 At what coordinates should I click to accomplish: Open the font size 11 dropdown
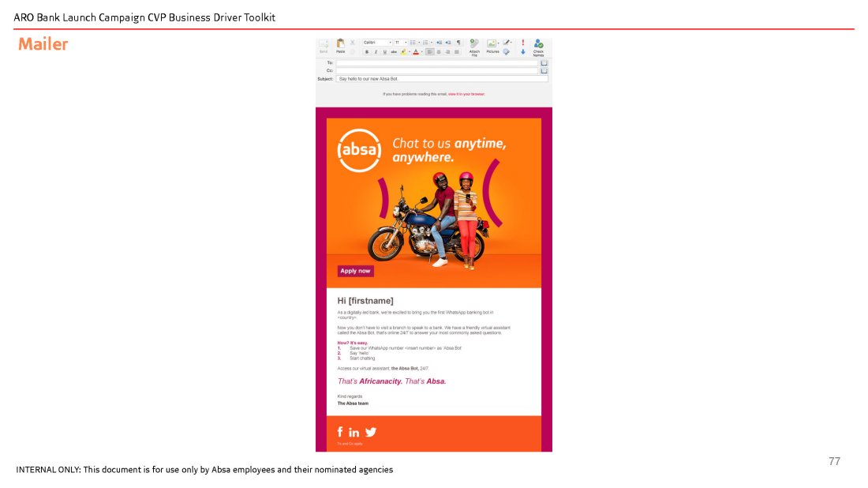click(401, 43)
